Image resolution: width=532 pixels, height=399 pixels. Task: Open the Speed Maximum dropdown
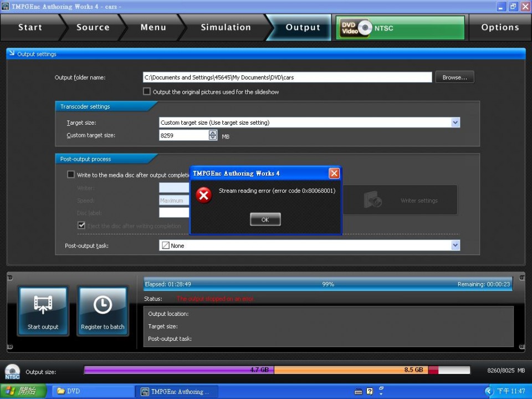(174, 201)
